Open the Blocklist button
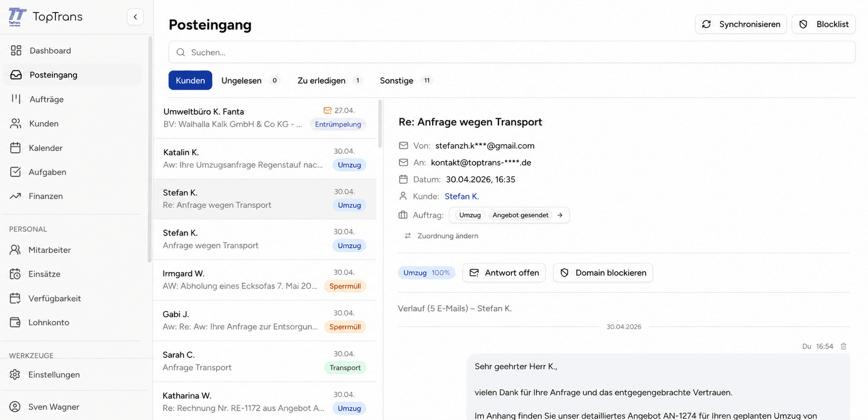 pos(824,24)
